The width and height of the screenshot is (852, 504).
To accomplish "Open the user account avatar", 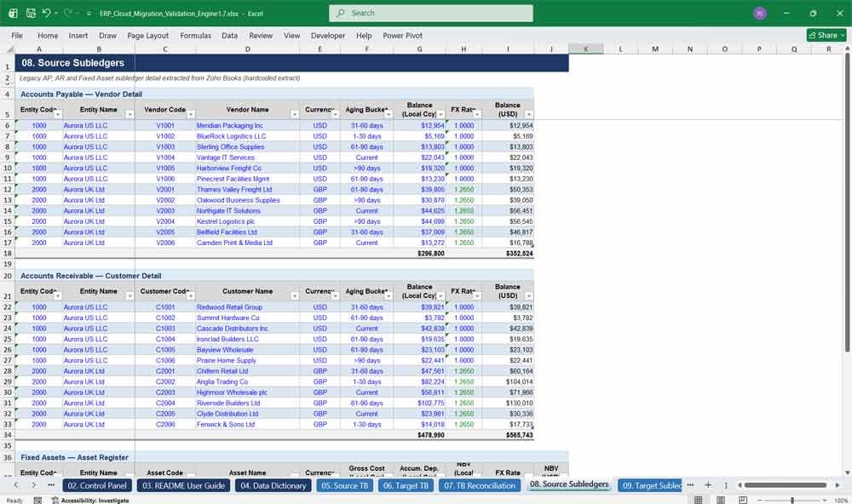I will click(x=760, y=13).
